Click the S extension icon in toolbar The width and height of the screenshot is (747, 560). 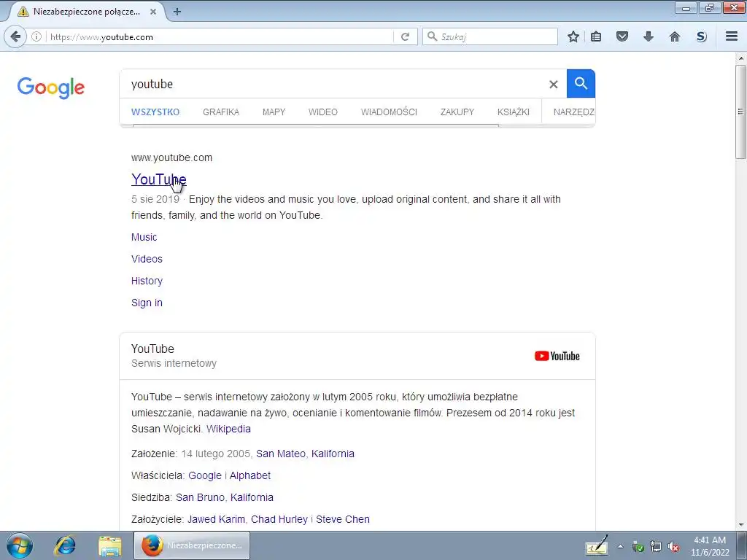point(701,36)
